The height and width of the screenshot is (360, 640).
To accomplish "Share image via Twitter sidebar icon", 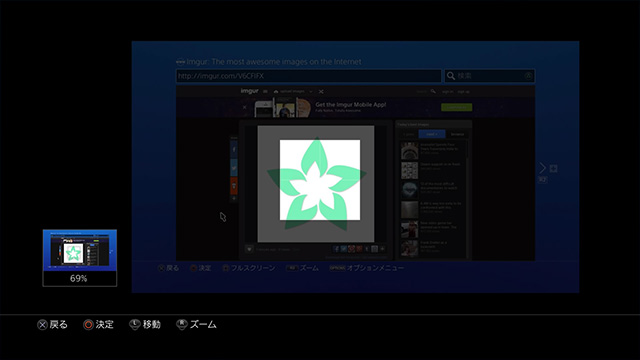I will [234, 167].
